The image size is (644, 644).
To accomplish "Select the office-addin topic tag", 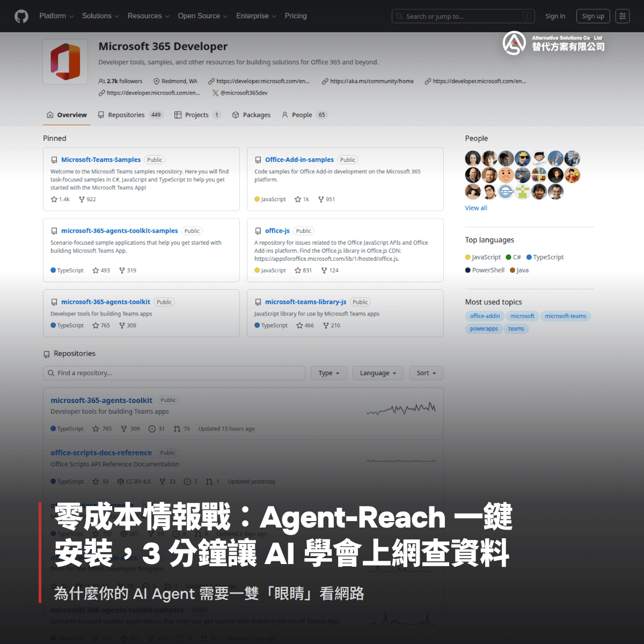I will click(485, 316).
